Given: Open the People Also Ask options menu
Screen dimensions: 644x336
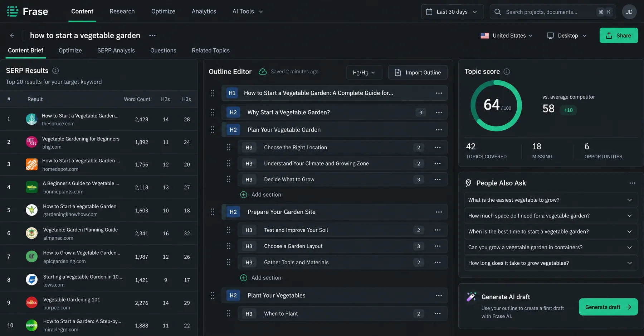Looking at the screenshot, I should (x=633, y=183).
